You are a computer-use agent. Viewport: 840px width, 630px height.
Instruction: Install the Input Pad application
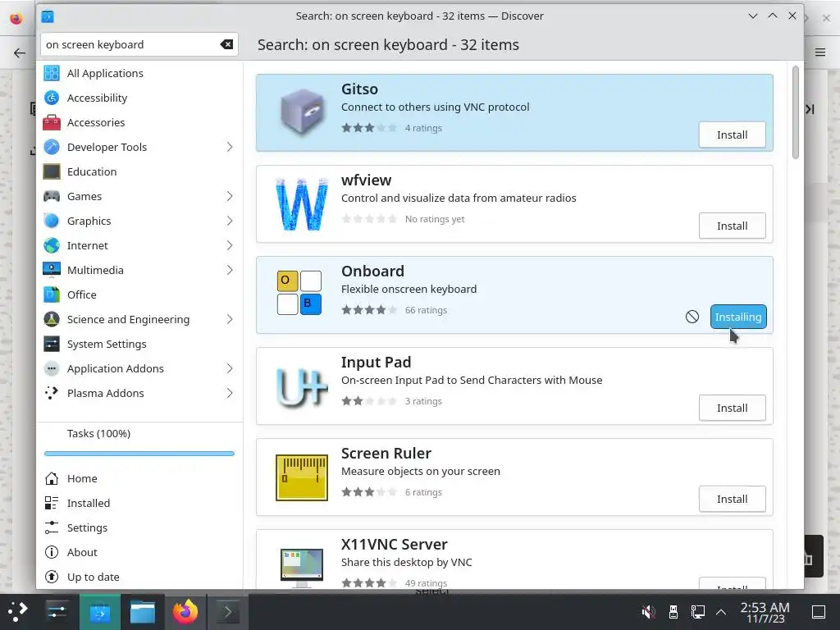pyautogui.click(x=732, y=409)
